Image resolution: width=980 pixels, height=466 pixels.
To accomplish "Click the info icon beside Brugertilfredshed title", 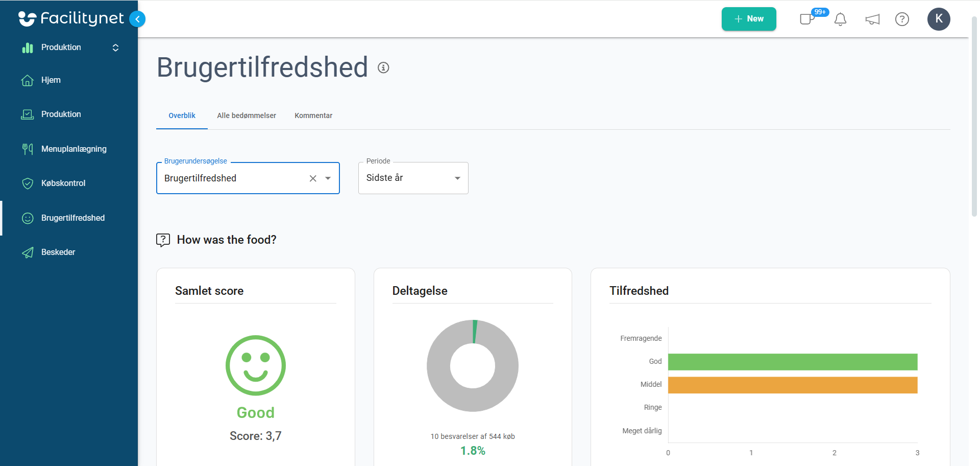I will pos(383,67).
